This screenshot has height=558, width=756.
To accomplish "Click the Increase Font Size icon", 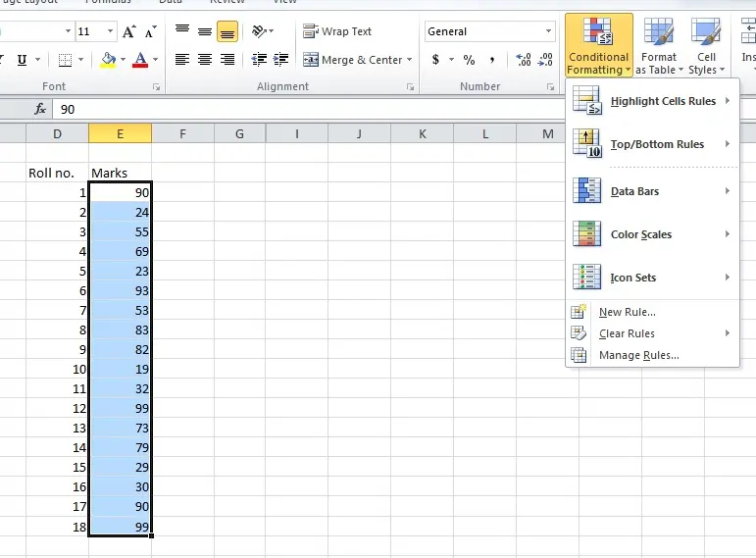I will pos(128,31).
